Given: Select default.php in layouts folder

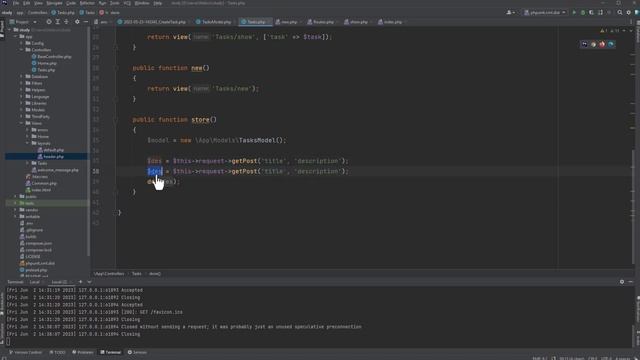Looking at the screenshot, I should (51, 150).
